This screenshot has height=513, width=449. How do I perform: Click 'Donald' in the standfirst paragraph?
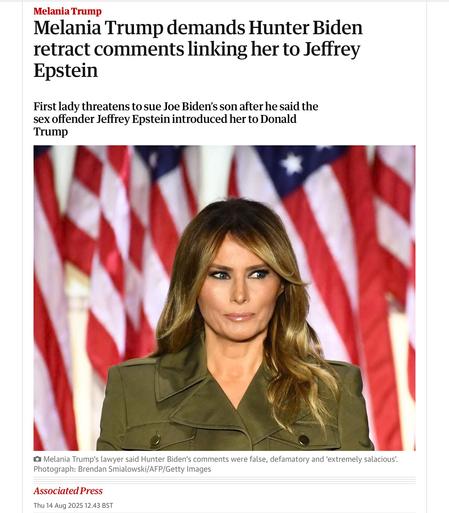point(278,119)
